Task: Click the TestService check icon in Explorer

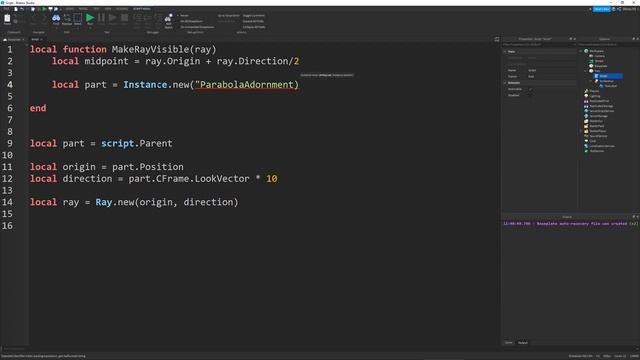Action: (x=586, y=151)
